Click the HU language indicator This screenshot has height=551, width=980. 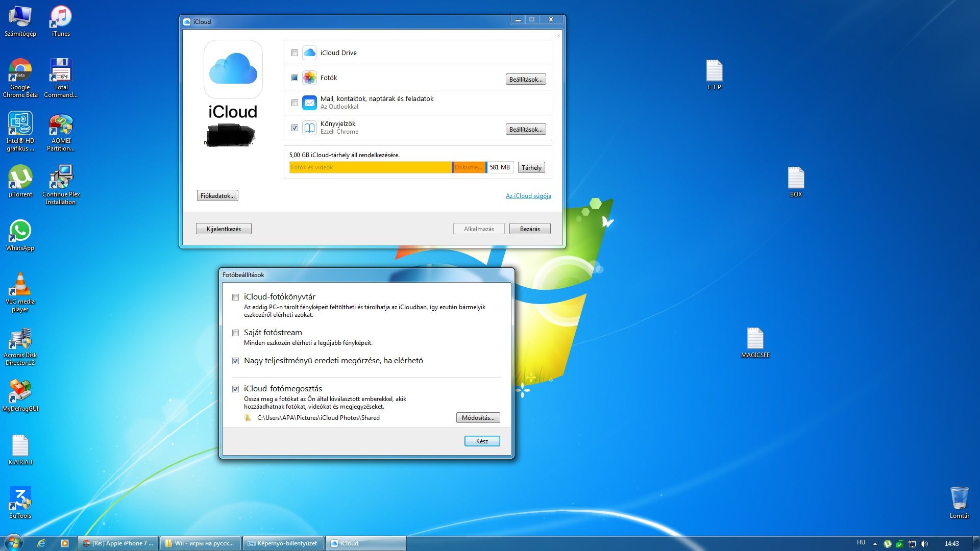click(x=861, y=542)
